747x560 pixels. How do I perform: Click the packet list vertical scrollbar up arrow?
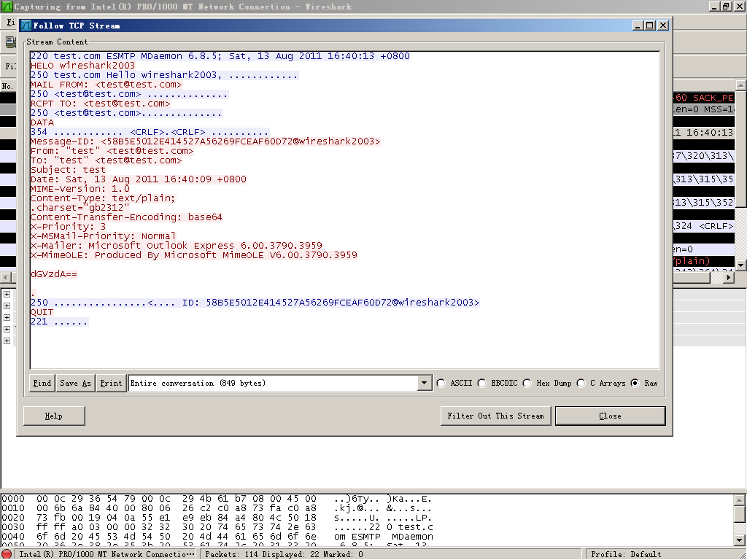(x=741, y=86)
